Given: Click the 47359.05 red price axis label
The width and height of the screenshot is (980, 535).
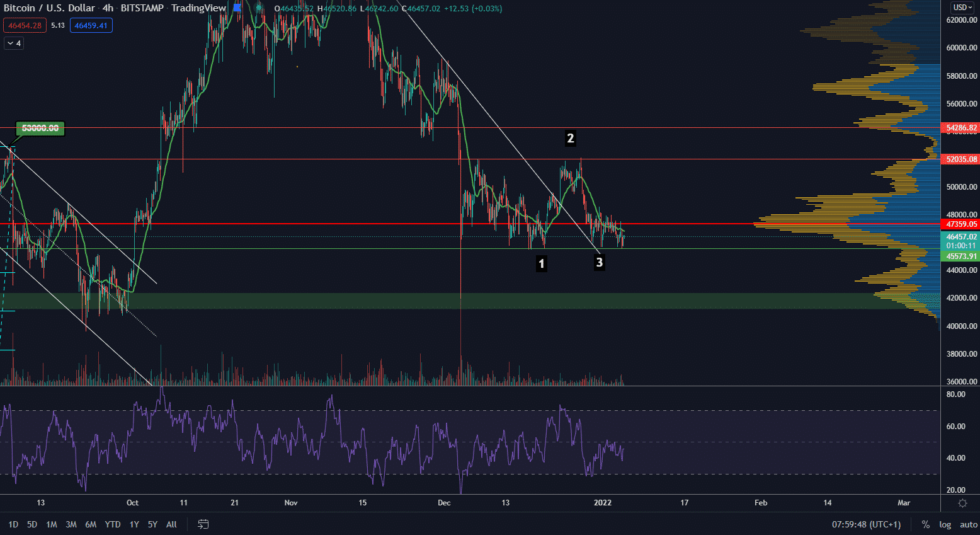Looking at the screenshot, I should point(961,224).
